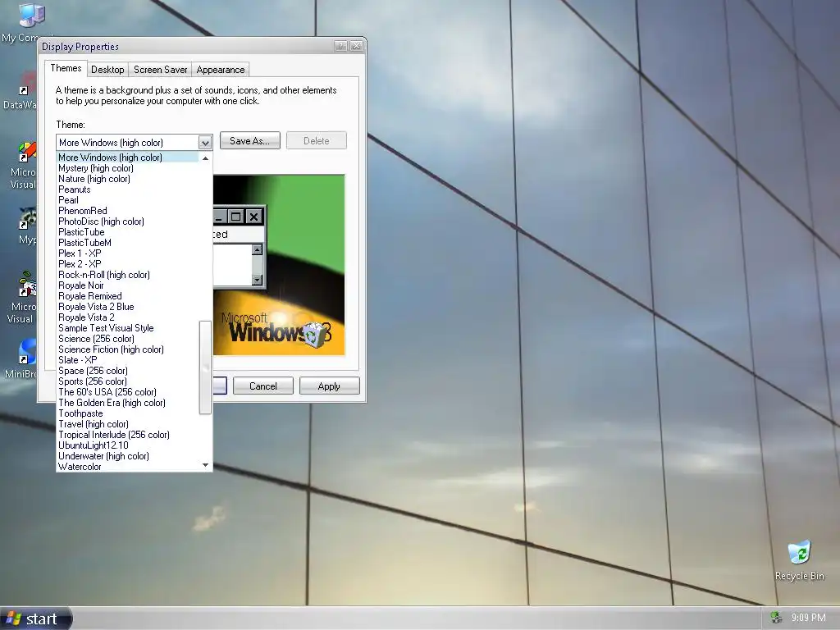This screenshot has width=840, height=630.
Task: Click the help question mark title button
Action: pos(340,46)
